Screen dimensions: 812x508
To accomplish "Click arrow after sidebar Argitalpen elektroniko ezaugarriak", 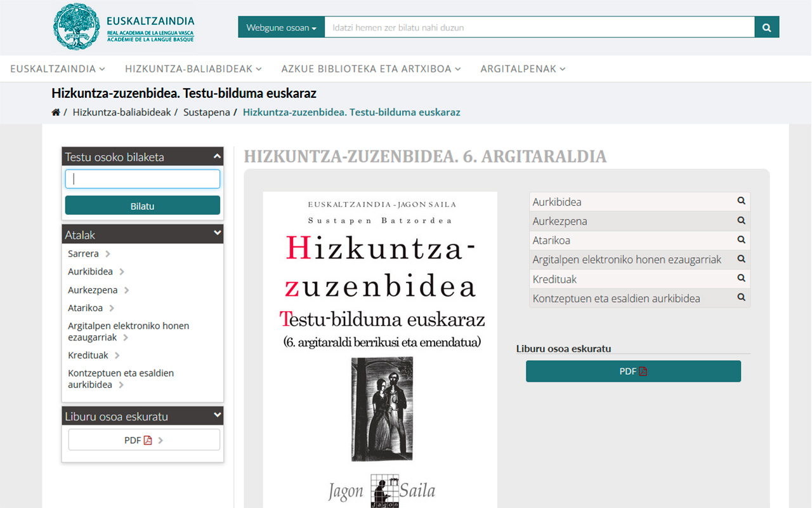I will click(x=126, y=338).
